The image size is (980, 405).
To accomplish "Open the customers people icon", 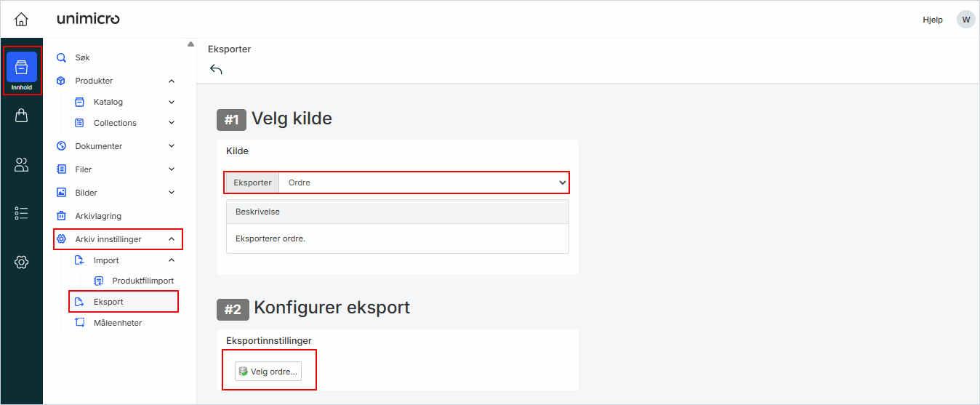I will (x=22, y=165).
